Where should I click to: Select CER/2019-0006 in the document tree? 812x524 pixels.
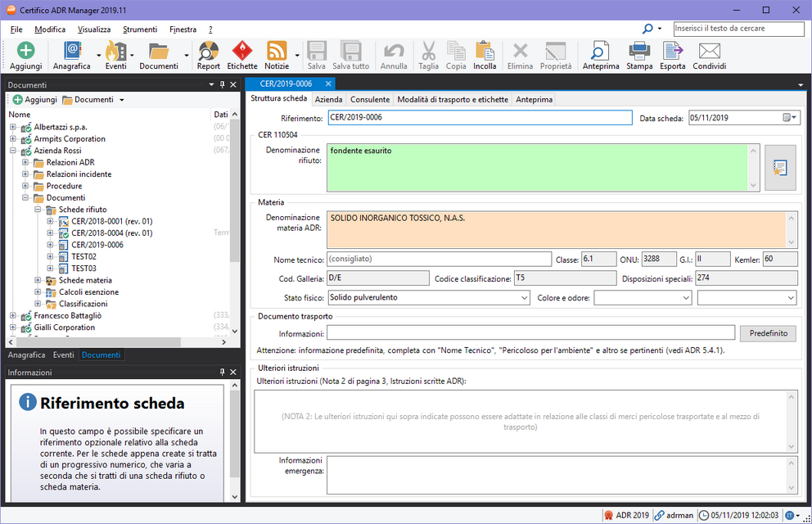click(x=97, y=245)
